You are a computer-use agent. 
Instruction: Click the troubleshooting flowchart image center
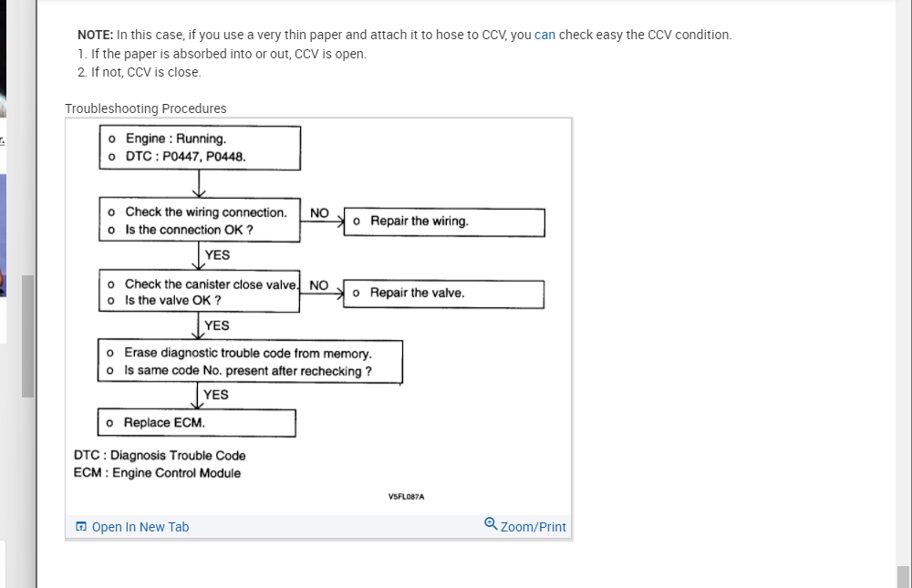(318, 315)
